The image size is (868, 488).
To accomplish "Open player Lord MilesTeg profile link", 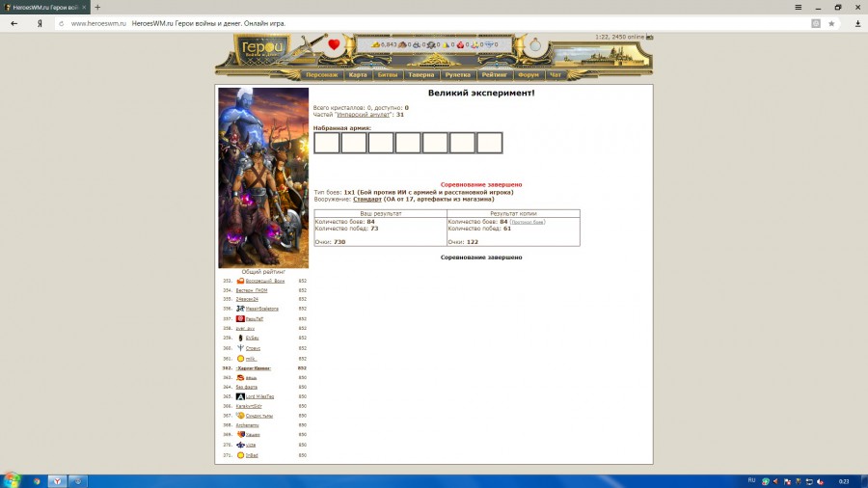I will pos(259,396).
